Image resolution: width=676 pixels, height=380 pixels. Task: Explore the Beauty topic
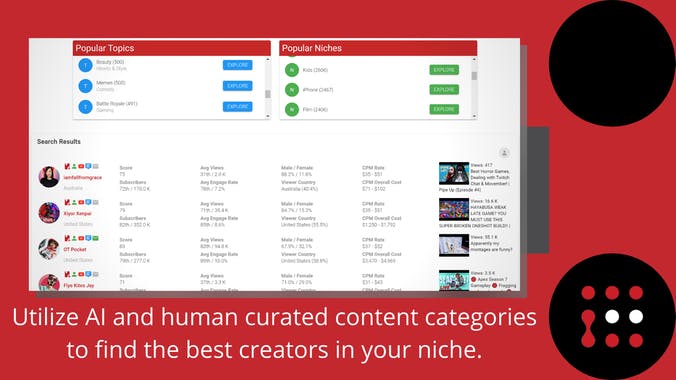coord(238,65)
